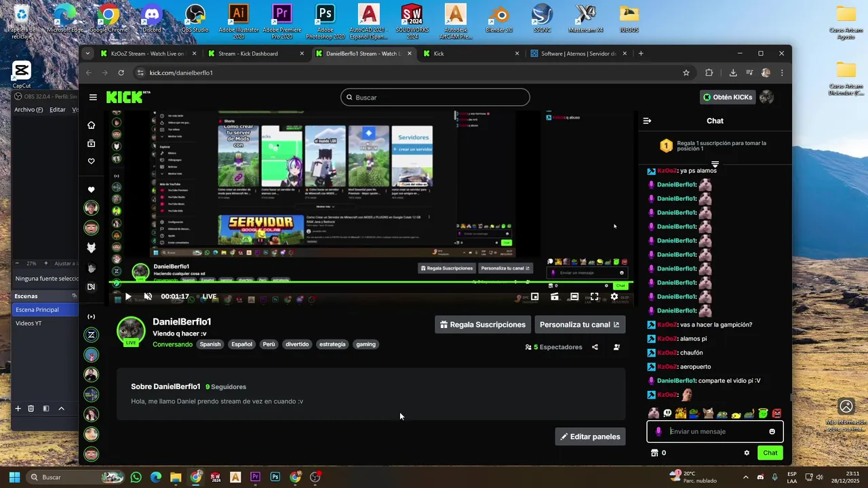Switch to KzOoZ Stream browser tab
The height and width of the screenshot is (488, 868).
click(x=148, y=54)
